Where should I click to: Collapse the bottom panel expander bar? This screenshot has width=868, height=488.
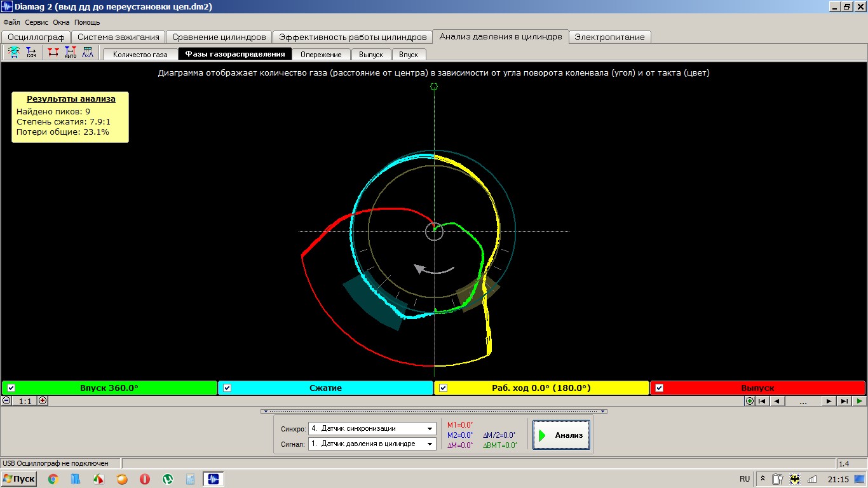pos(433,411)
